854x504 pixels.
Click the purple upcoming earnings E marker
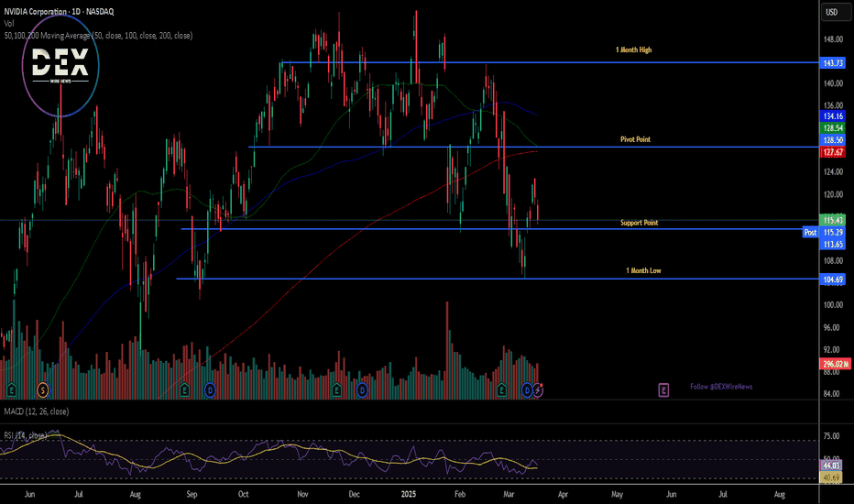click(663, 390)
